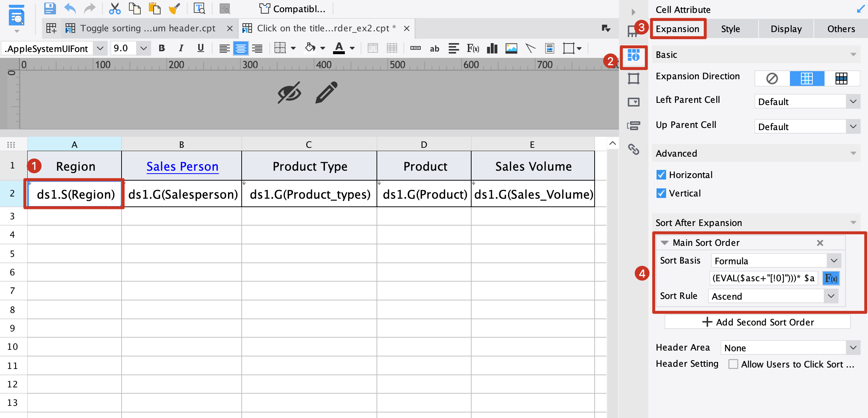The height and width of the screenshot is (418, 868).
Task: Uncheck the Horizontal checkbox
Action: click(661, 175)
